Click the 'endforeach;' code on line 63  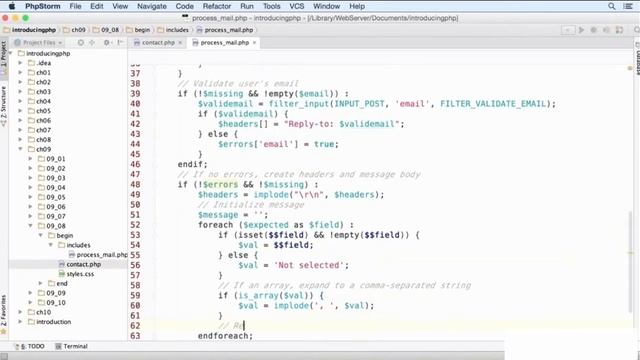click(x=225, y=336)
